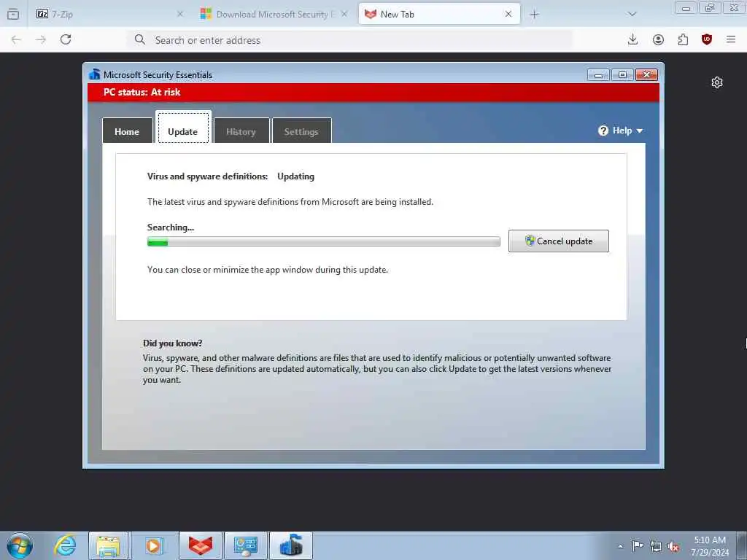Click the PC status: At risk banner

373,93
